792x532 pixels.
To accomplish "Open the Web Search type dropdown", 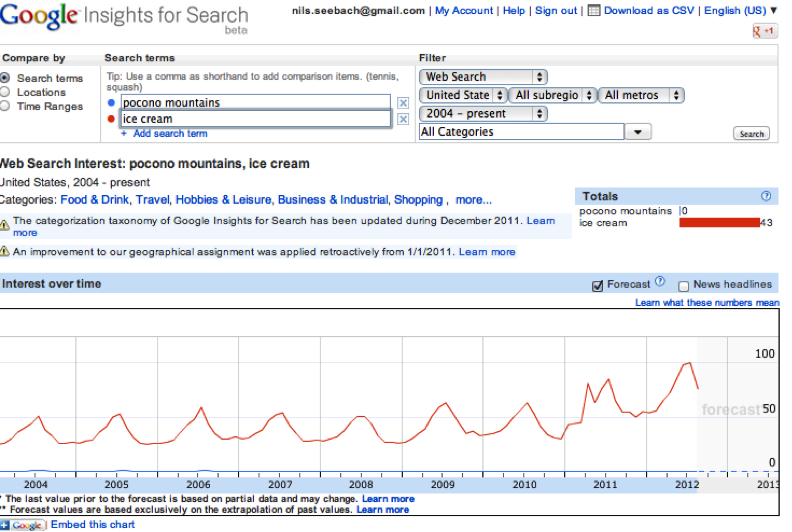I will coord(483,77).
